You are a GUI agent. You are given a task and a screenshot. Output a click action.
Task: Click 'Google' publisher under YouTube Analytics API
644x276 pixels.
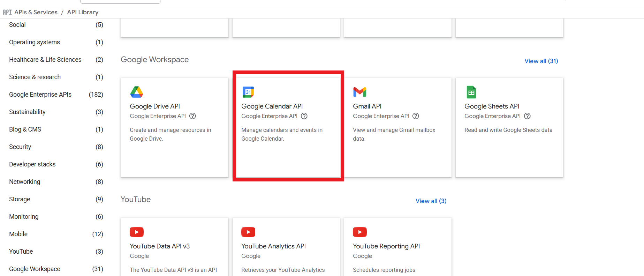251,256
